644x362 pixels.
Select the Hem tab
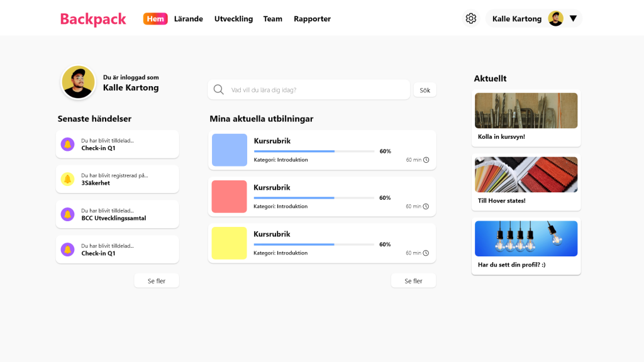155,19
